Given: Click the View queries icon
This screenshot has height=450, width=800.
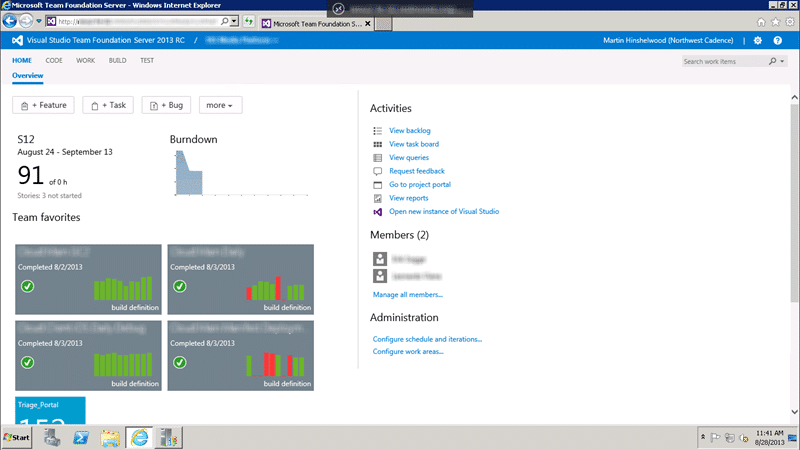Looking at the screenshot, I should click(378, 158).
